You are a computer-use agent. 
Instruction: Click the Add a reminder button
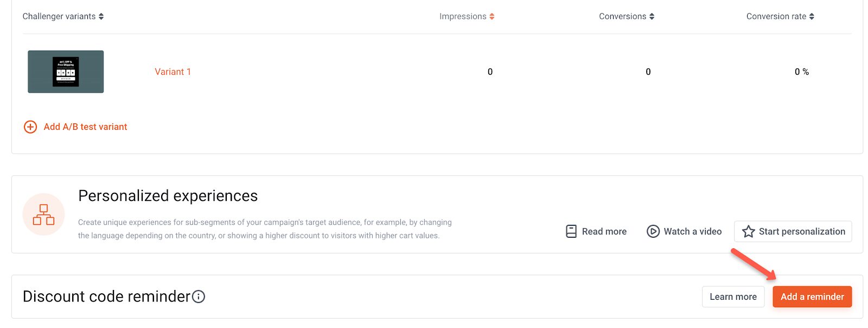pyautogui.click(x=812, y=297)
